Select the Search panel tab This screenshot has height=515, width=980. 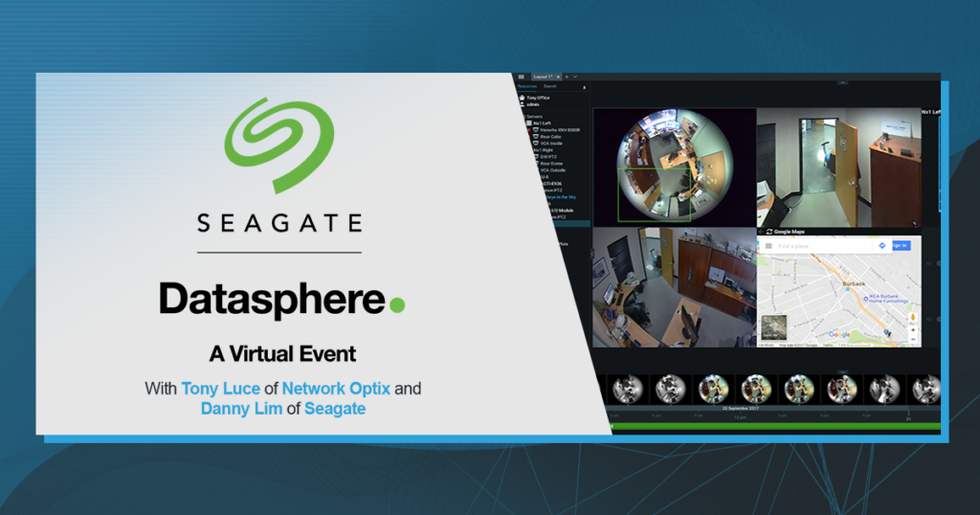[550, 86]
